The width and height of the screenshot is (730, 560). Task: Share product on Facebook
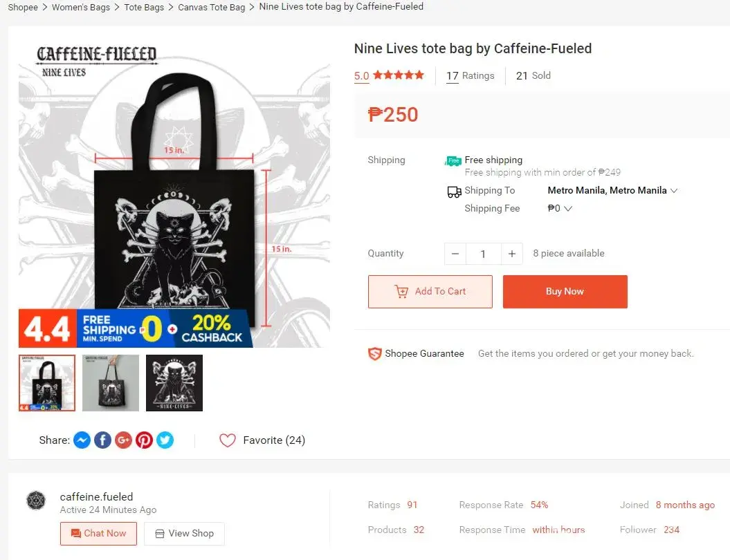pos(102,440)
